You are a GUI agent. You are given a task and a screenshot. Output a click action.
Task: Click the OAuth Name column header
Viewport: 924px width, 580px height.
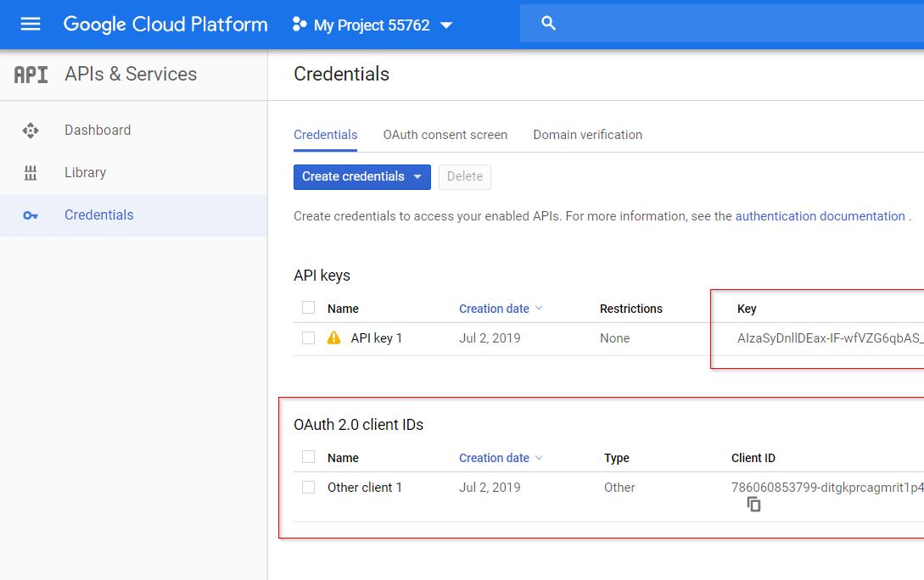coord(343,458)
